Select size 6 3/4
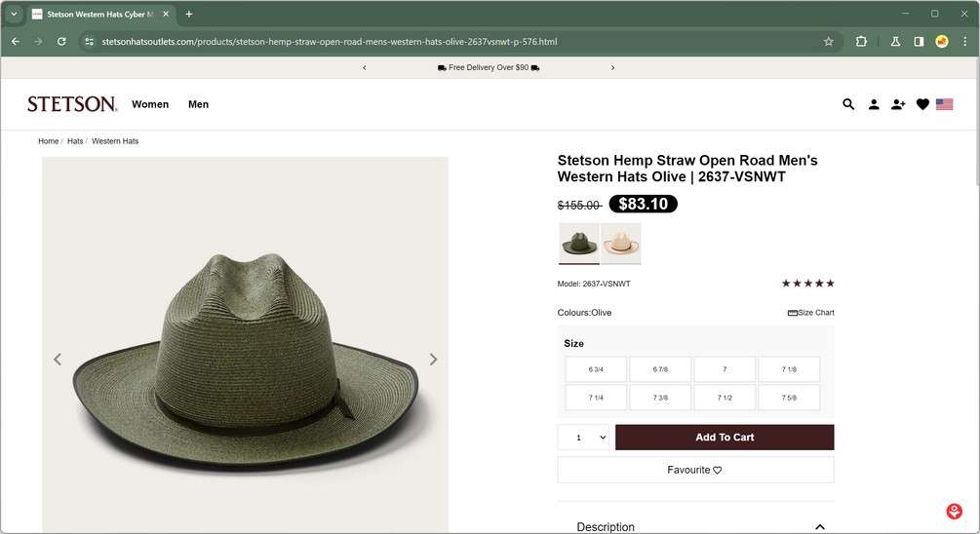This screenshot has height=534, width=980. pyautogui.click(x=596, y=369)
